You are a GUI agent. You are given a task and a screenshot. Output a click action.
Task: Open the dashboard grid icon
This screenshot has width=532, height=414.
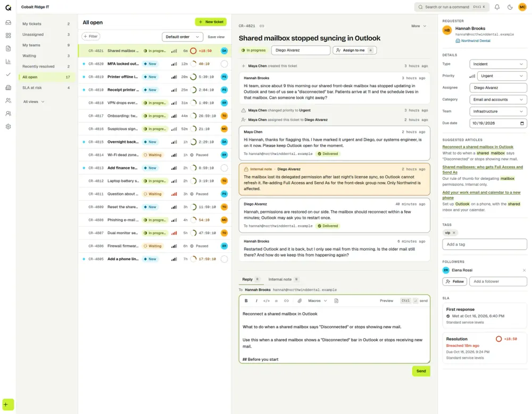(8, 35)
